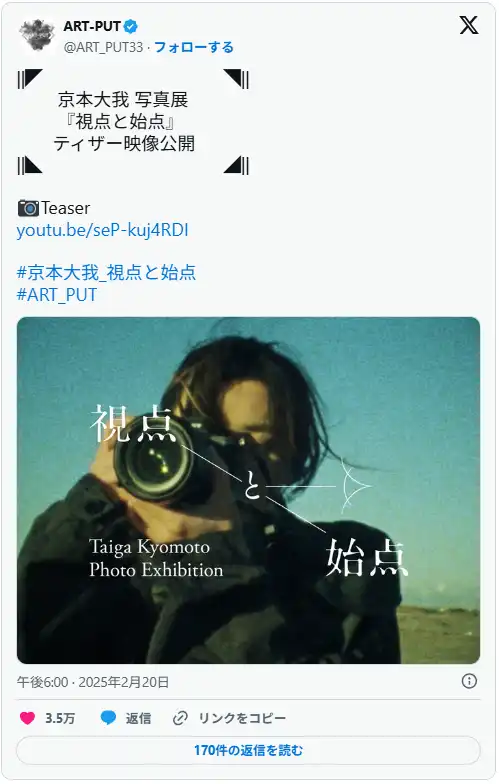Click the 午後6:00 2025年2月20日 timestamp
499x784 pixels.
point(93,682)
